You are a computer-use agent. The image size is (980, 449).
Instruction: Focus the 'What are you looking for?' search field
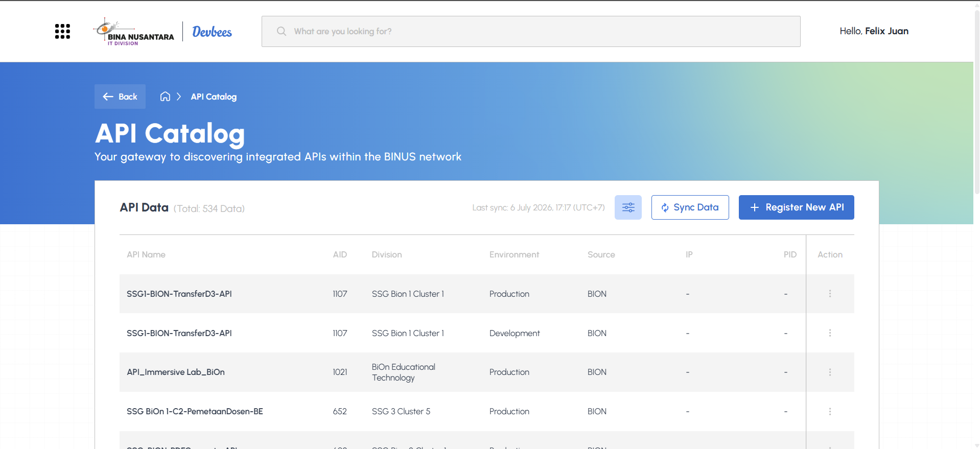[531, 31]
